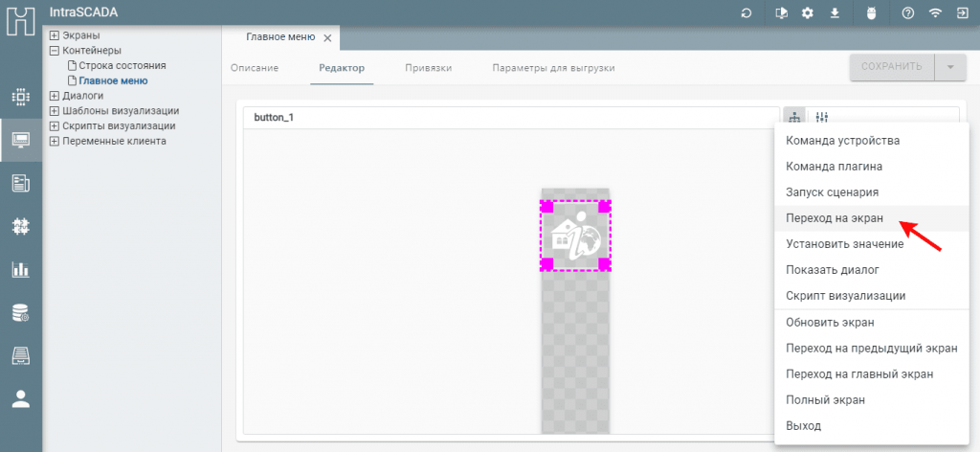The image size is (980, 452).
Task: Select the house globe button image on canvas
Action: 575,237
